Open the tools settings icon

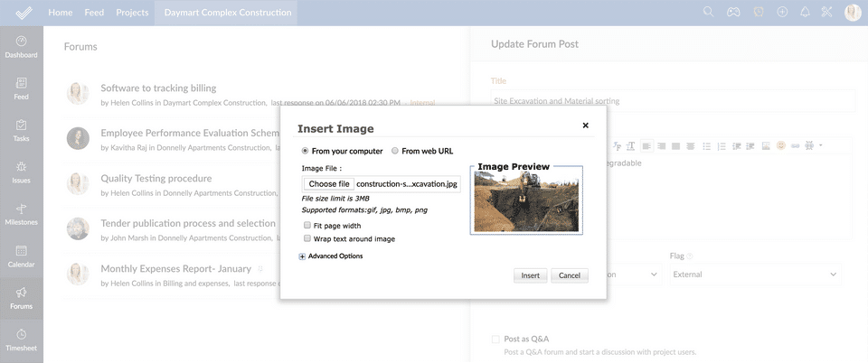[826, 13]
